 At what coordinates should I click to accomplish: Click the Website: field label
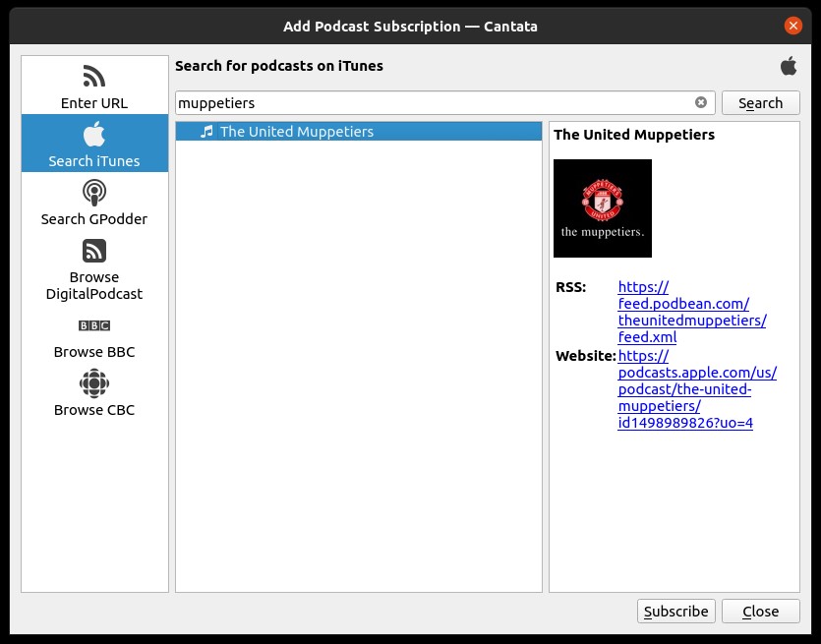(585, 356)
